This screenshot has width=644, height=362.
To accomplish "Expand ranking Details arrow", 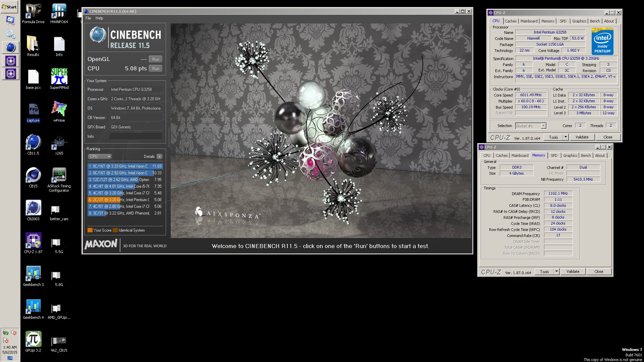I will (160, 157).
